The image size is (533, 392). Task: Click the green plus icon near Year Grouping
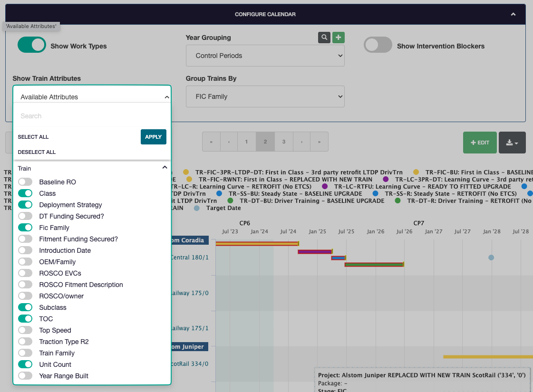[338, 38]
